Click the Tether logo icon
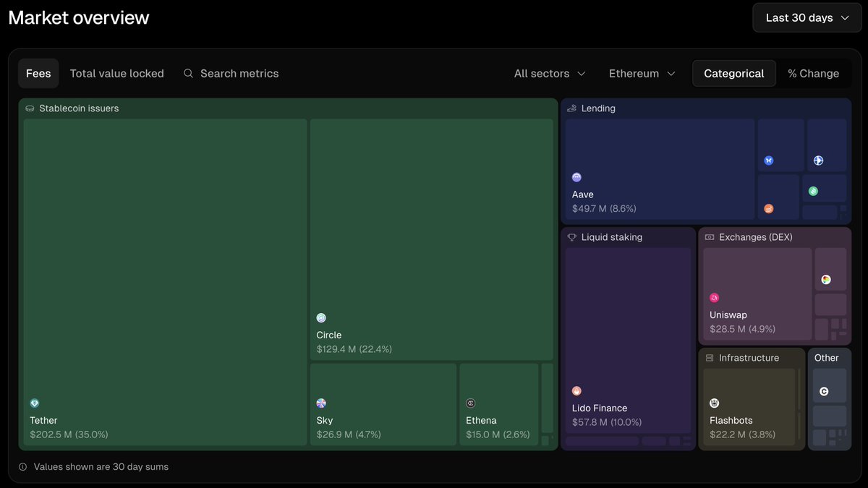Image resolution: width=868 pixels, height=488 pixels. [35, 403]
